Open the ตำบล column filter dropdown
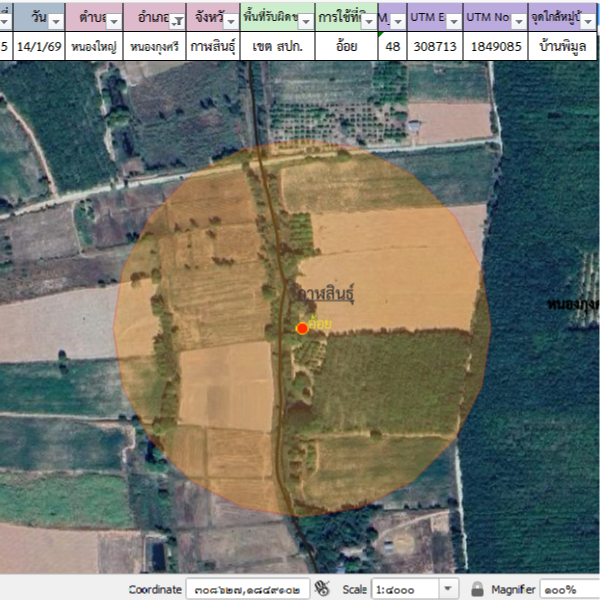 click(114, 21)
